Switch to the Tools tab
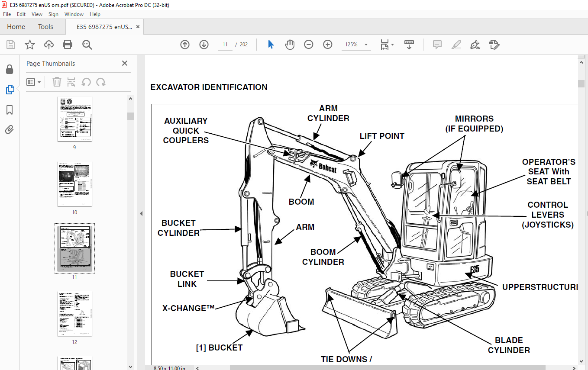The image size is (588, 370). 45,27
